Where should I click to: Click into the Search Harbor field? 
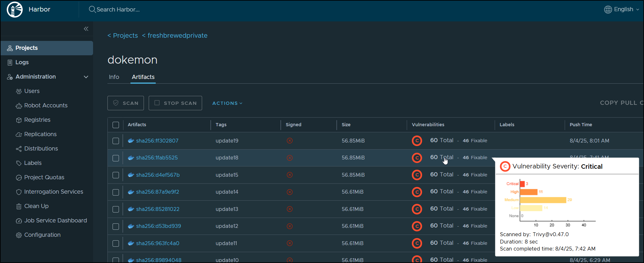118,10
